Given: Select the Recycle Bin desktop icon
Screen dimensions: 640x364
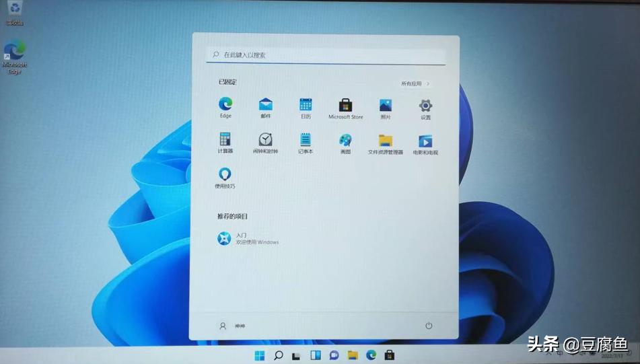Looking at the screenshot, I should click(x=15, y=13).
